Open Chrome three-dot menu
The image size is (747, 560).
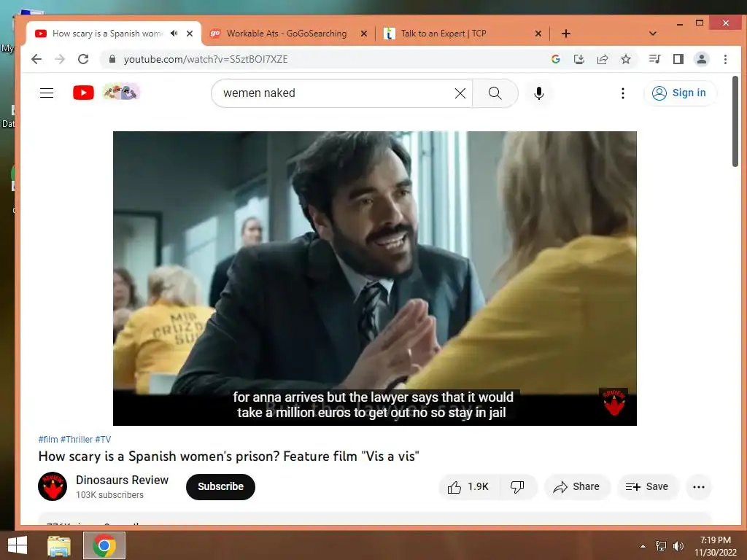pos(725,59)
